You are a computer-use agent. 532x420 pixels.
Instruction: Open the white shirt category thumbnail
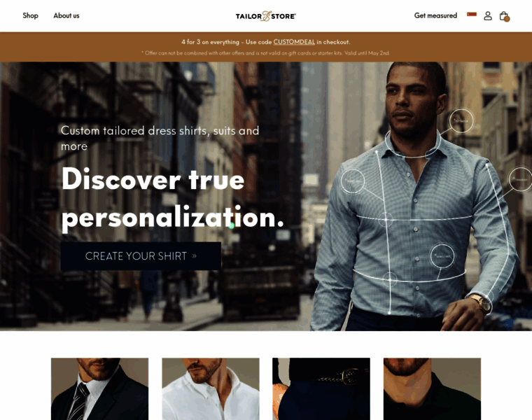(211, 388)
